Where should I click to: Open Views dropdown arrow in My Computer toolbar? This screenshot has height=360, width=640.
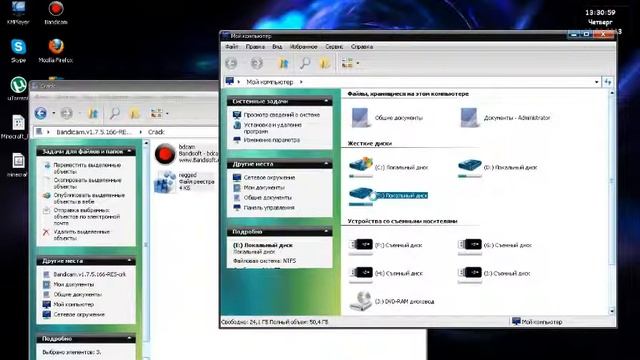click(358, 63)
